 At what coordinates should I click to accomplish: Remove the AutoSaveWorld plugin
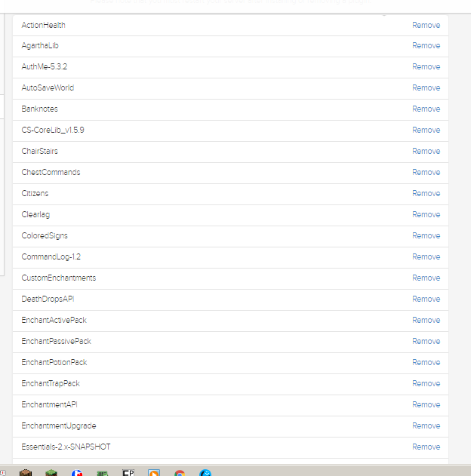point(426,88)
